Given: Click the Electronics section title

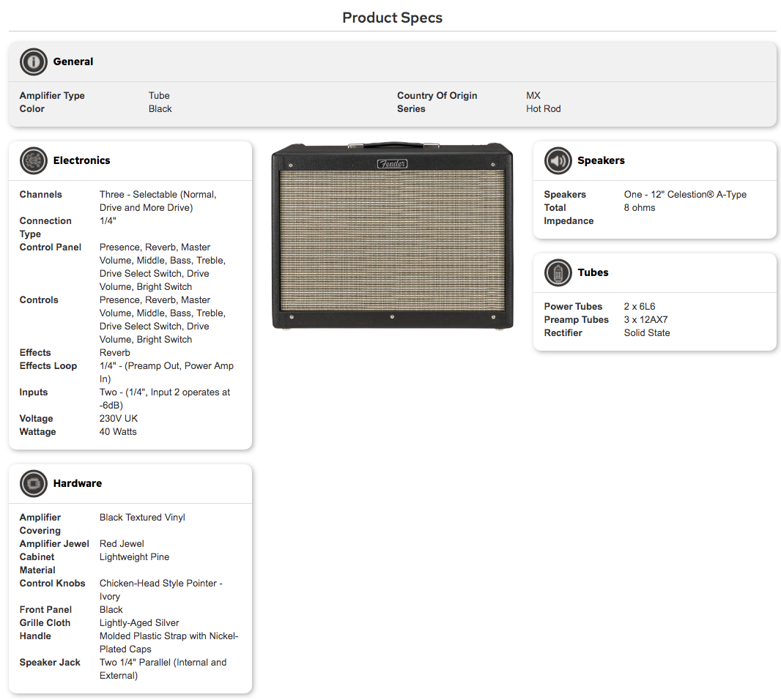Looking at the screenshot, I should pyautogui.click(x=81, y=160).
